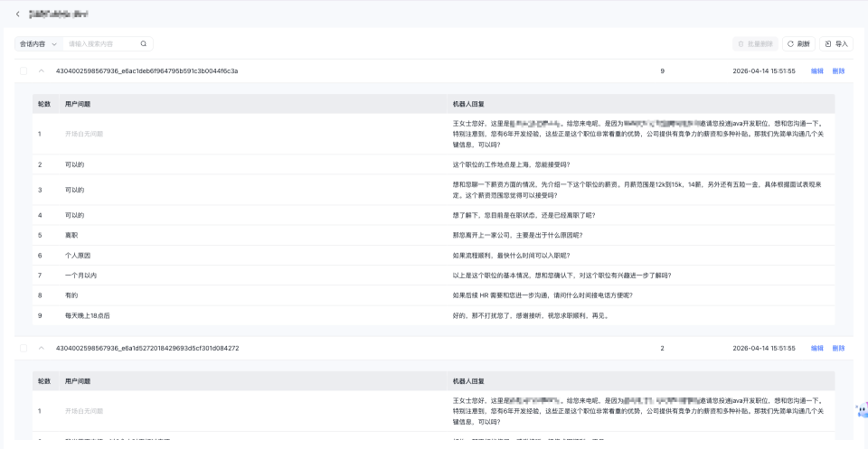Click robot reply about 月薪范围是12k到15k
Image resolution: width=868 pixels, height=449 pixels.
point(637,190)
